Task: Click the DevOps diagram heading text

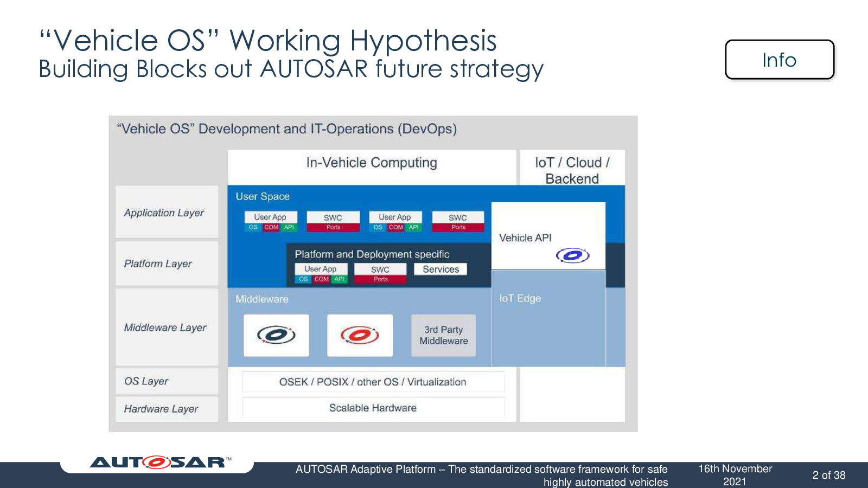Action: tap(287, 129)
